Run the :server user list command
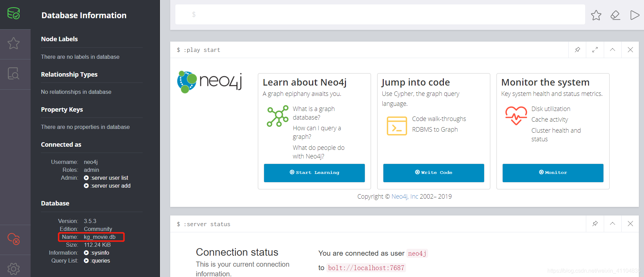Viewport: 644px width, 277px height. pyautogui.click(x=106, y=178)
